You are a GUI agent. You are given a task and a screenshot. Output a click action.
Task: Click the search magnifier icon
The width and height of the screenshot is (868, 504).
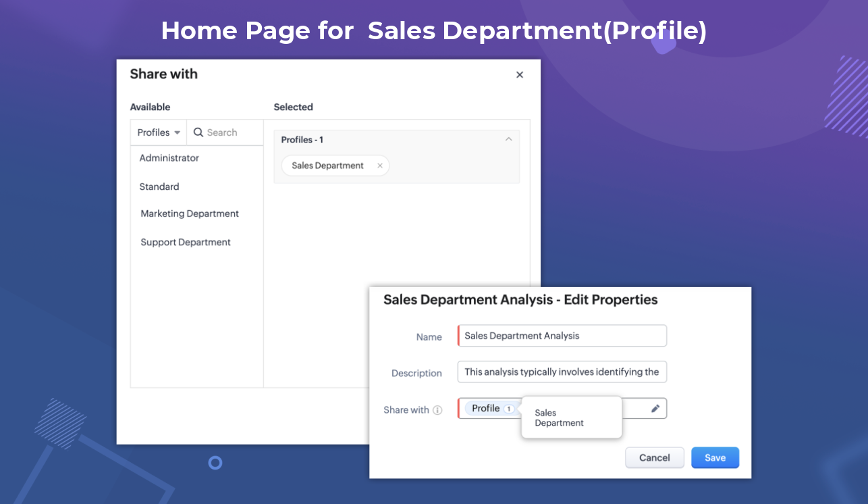(198, 132)
